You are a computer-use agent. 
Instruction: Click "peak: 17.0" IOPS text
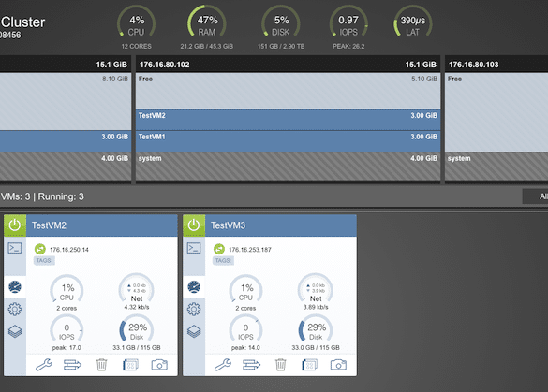[x=67, y=348]
